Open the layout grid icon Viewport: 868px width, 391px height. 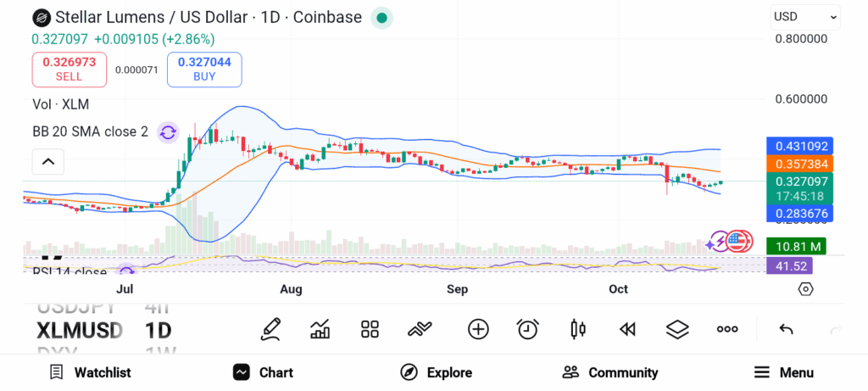370,329
